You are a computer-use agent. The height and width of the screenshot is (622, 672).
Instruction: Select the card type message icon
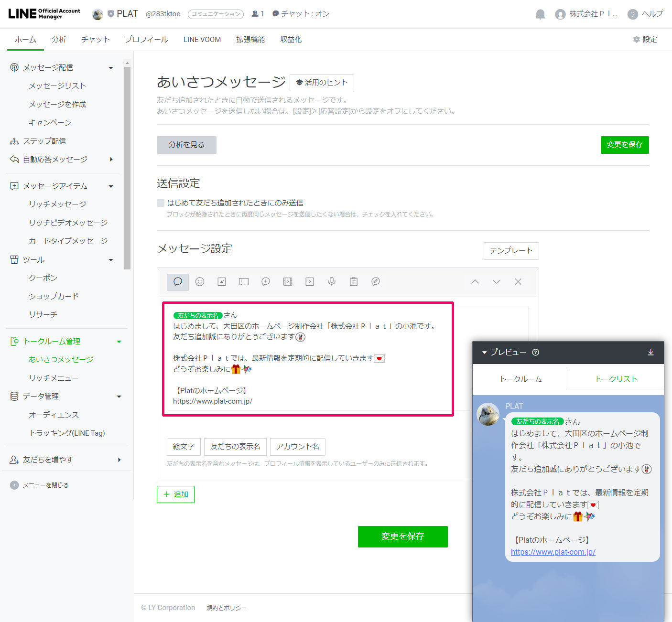[x=376, y=282]
